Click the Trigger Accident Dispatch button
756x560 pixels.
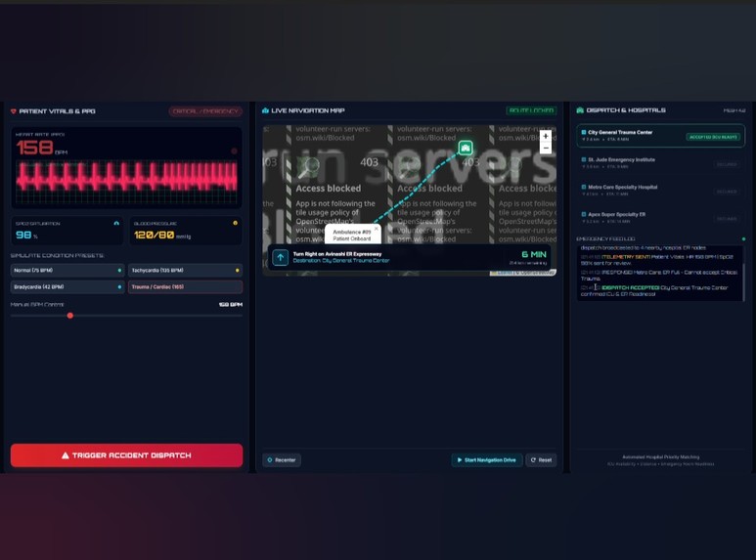126,455
